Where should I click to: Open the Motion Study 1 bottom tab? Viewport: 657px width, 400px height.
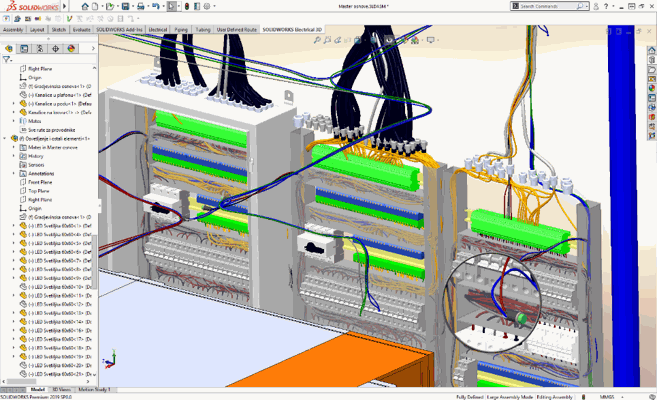coord(95,389)
